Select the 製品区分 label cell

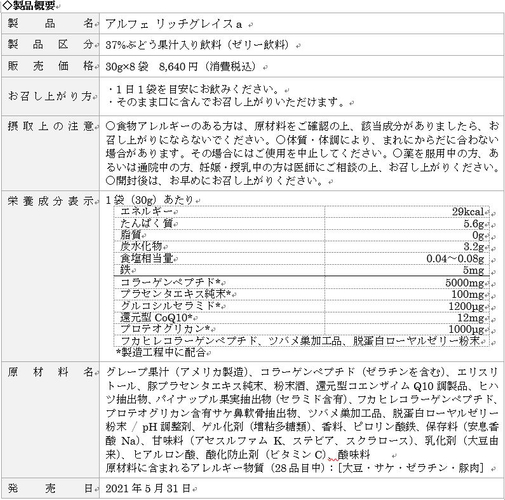pos(51,44)
